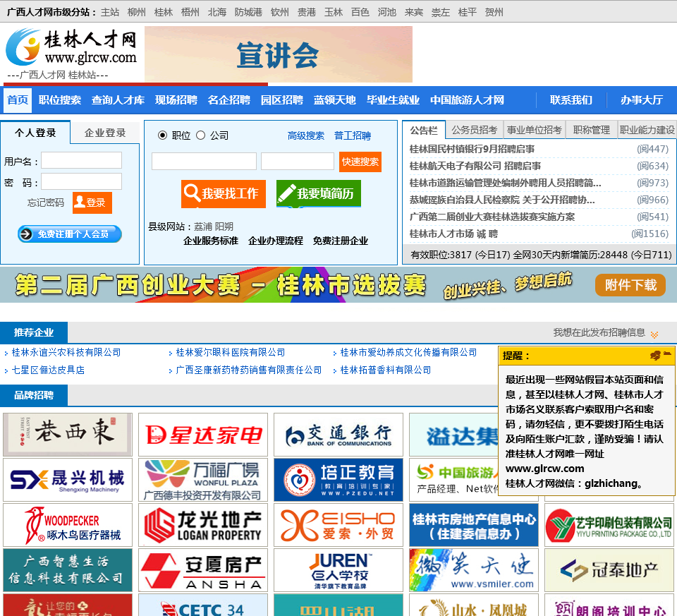677x616 pixels.
Task: Open notice 桂林市人才市场 诚聘
Action: click(x=453, y=234)
